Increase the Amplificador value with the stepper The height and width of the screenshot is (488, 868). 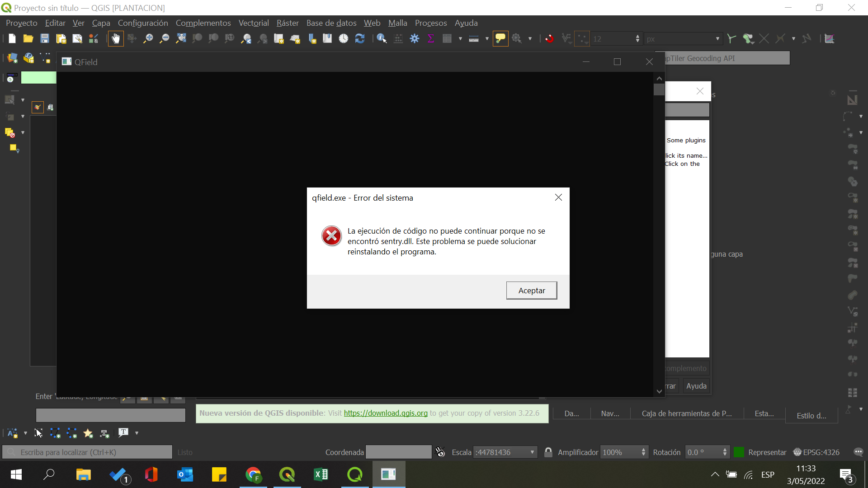click(x=644, y=449)
